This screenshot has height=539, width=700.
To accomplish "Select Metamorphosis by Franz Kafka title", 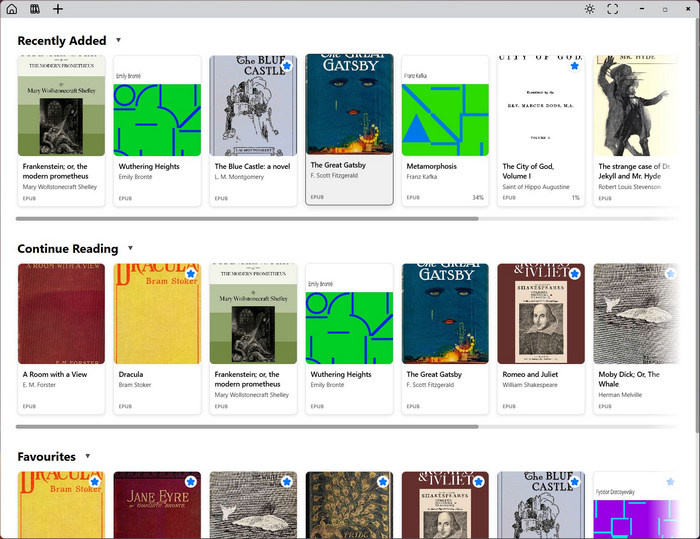I will point(431,166).
